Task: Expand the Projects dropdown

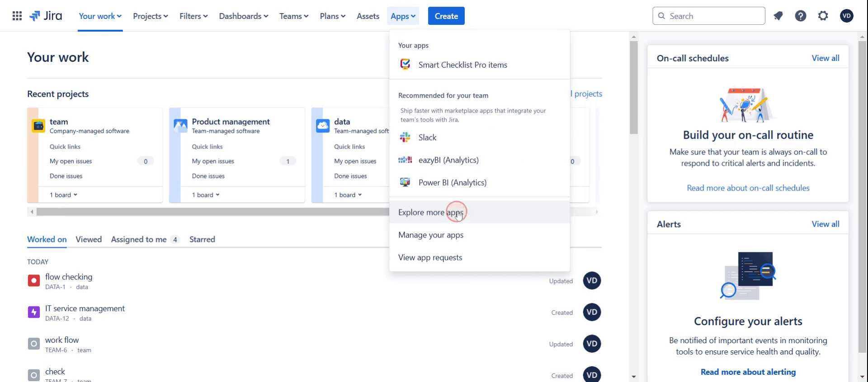Action: pyautogui.click(x=151, y=16)
